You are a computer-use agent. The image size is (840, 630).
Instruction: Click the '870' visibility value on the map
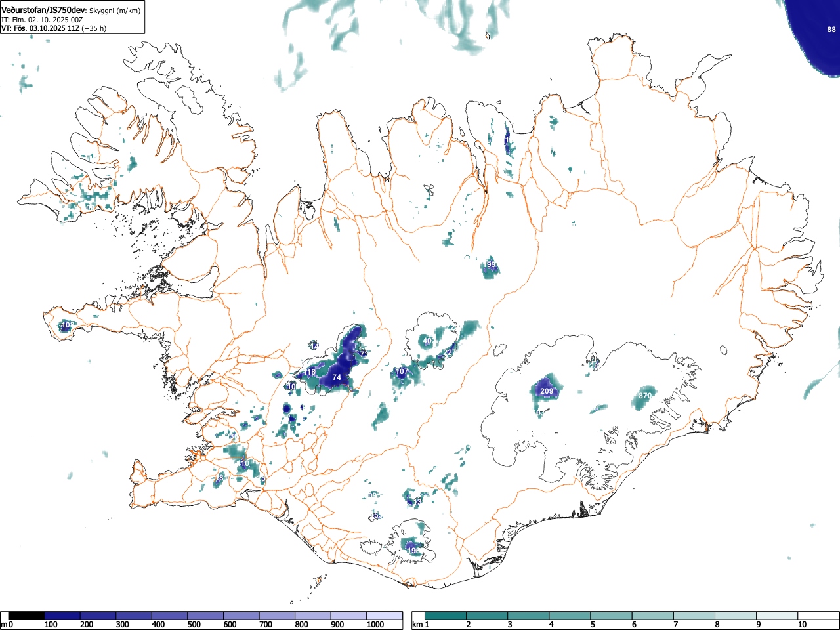[645, 396]
